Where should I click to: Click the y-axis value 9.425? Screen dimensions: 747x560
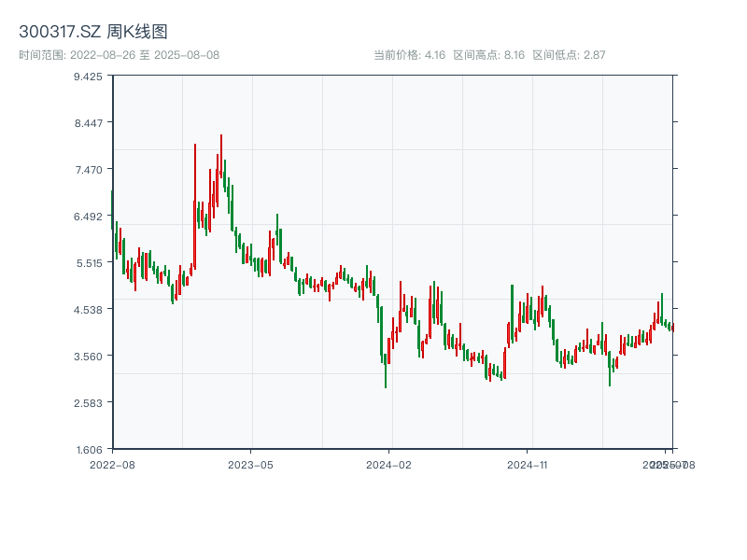[88, 77]
